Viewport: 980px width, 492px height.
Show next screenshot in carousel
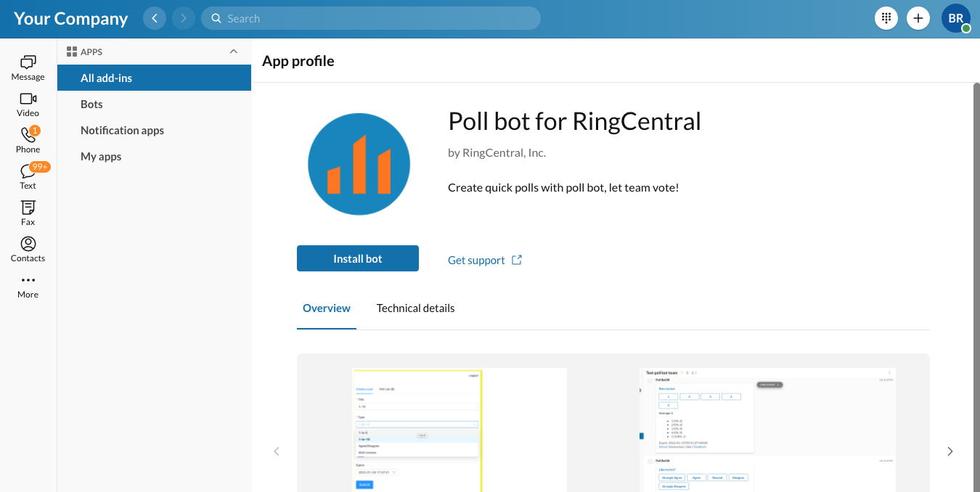coord(950,451)
